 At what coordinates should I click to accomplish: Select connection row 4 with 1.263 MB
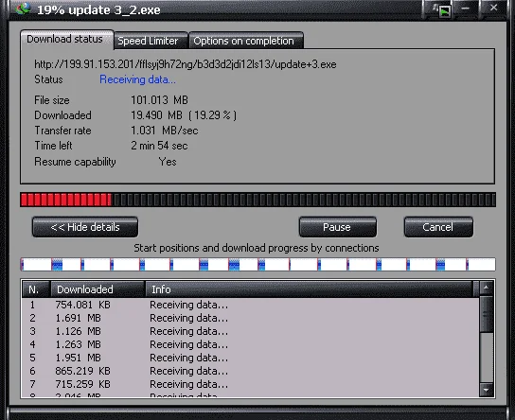250,344
